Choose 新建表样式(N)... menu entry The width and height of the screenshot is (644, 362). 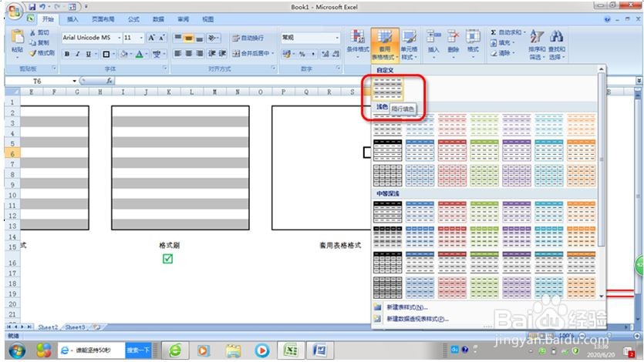coord(407,307)
